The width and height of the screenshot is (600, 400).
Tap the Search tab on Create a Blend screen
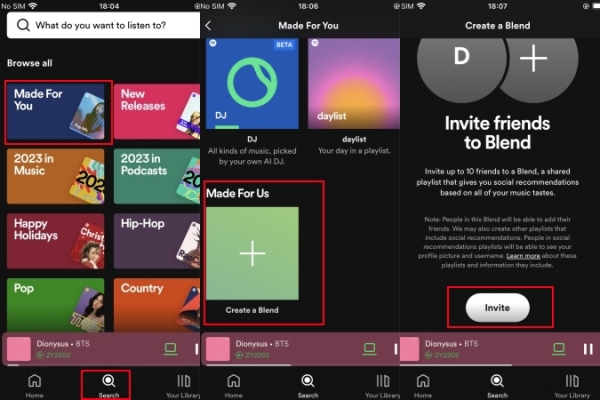click(497, 386)
